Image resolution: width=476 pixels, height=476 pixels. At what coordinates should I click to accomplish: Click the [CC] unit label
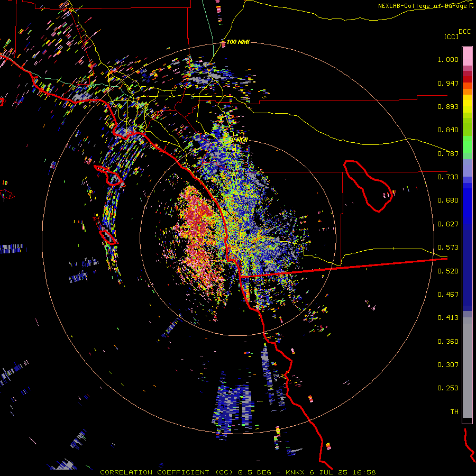[x=452, y=36]
